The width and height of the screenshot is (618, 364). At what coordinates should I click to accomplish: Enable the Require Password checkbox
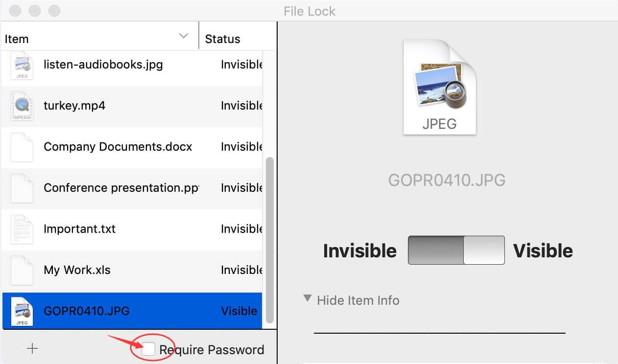pyautogui.click(x=149, y=348)
